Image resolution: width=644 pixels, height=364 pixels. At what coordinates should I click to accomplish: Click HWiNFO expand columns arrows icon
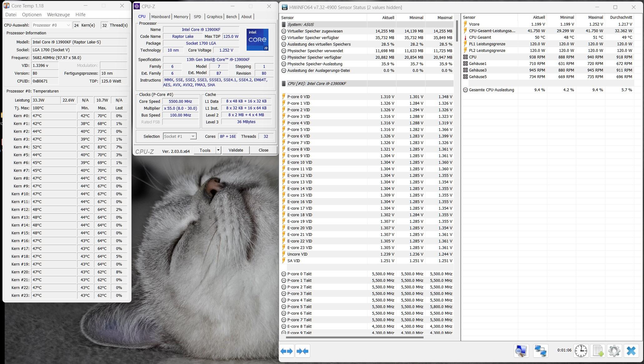pyautogui.click(x=287, y=351)
